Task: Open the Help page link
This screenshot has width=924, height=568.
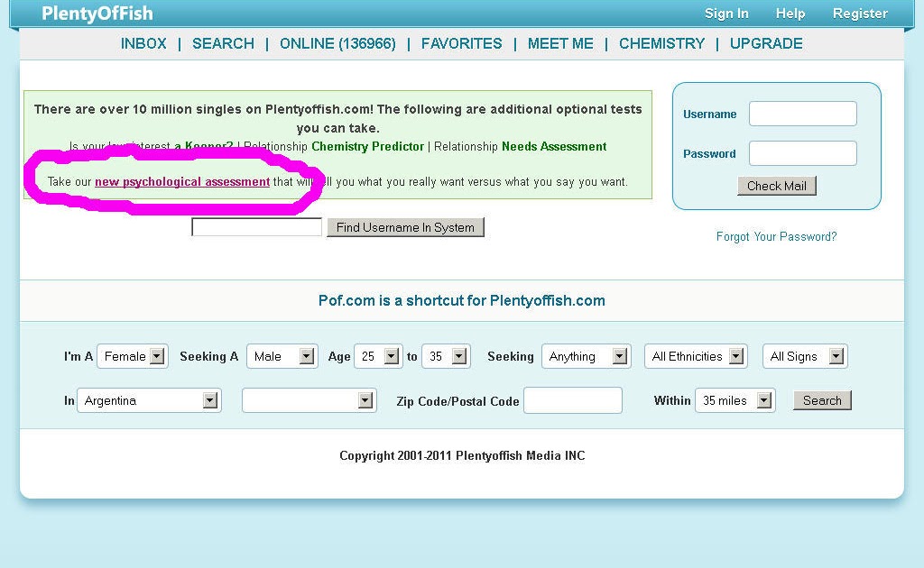Action: (x=790, y=14)
